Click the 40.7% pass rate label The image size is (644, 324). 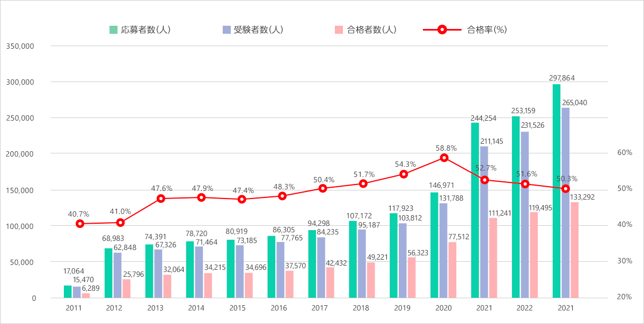pyautogui.click(x=78, y=214)
